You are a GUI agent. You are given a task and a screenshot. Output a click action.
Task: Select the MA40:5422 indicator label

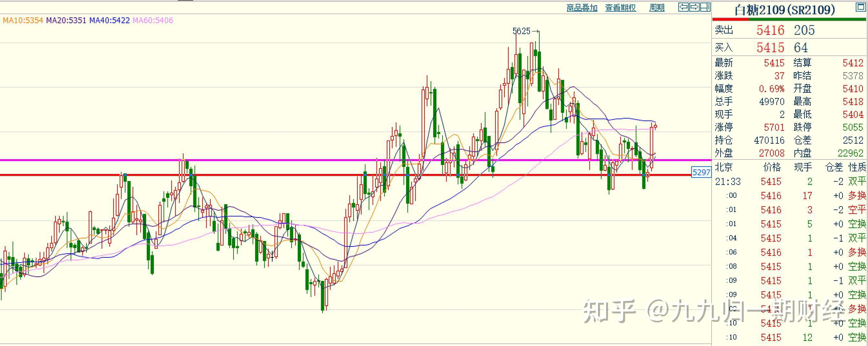[x=110, y=21]
